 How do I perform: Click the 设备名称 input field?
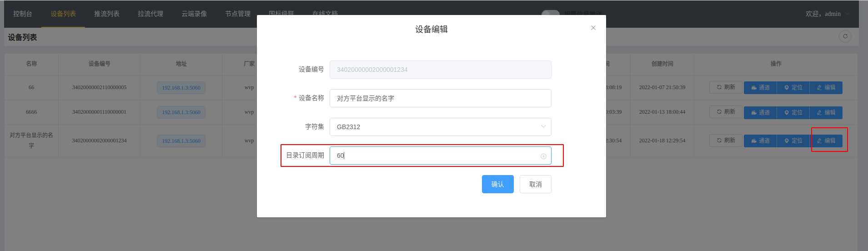[440, 98]
